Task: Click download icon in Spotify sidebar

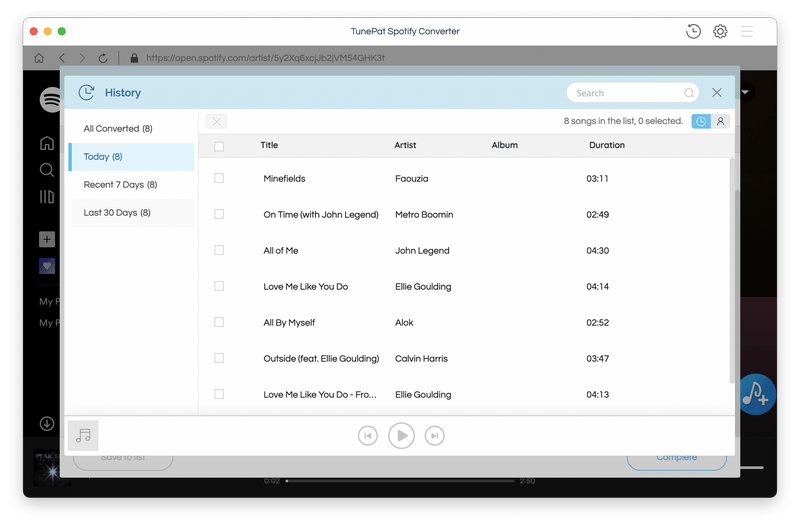Action: pos(47,423)
